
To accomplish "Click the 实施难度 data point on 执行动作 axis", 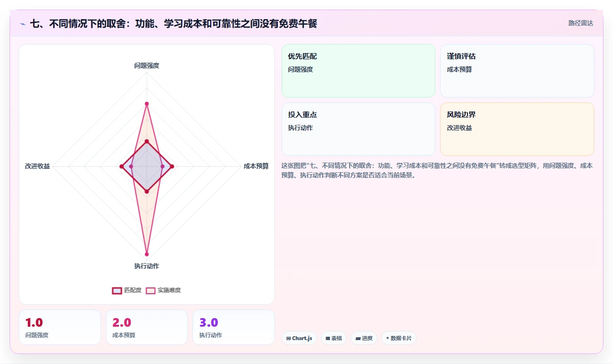I will (147, 254).
